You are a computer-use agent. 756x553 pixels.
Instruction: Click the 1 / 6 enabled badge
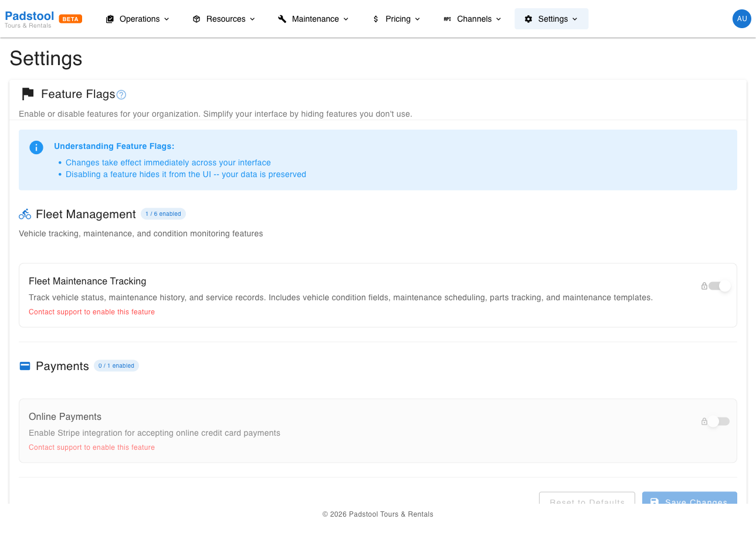pyautogui.click(x=163, y=214)
